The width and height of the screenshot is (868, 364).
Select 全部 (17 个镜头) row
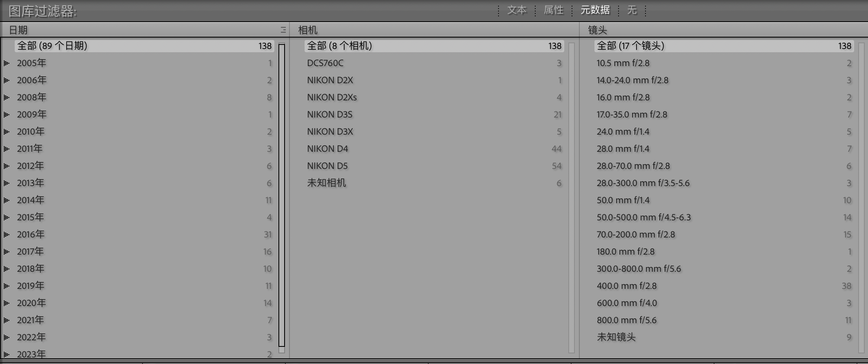click(x=724, y=46)
